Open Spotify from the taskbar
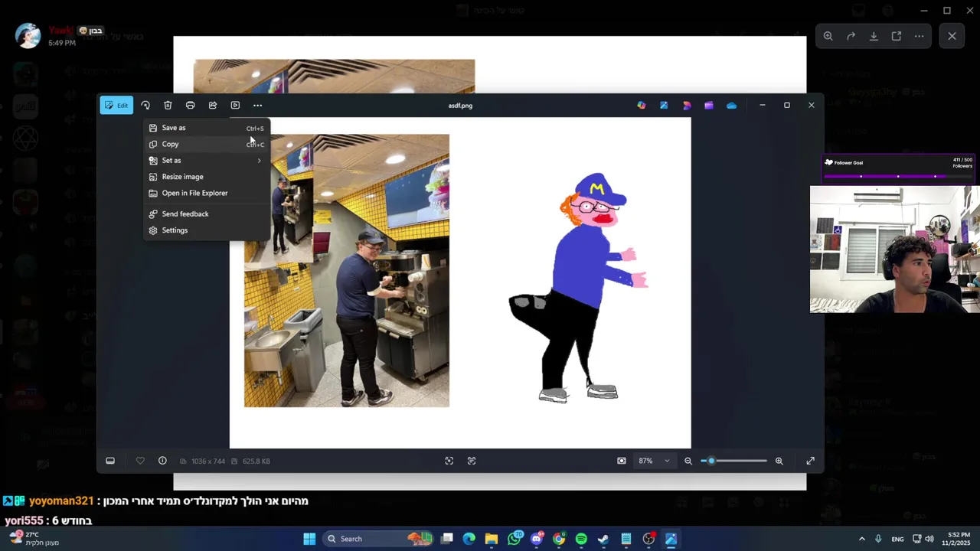Image resolution: width=980 pixels, height=551 pixels. click(x=581, y=539)
